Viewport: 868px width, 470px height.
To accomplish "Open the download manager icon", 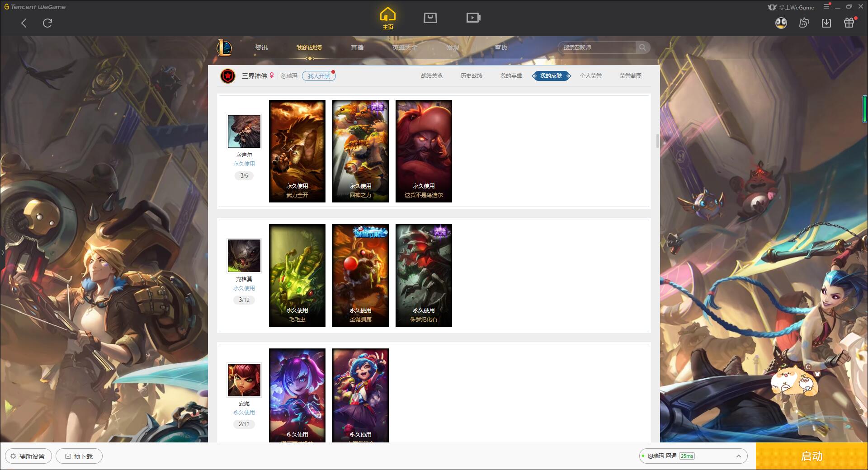I will click(x=826, y=23).
